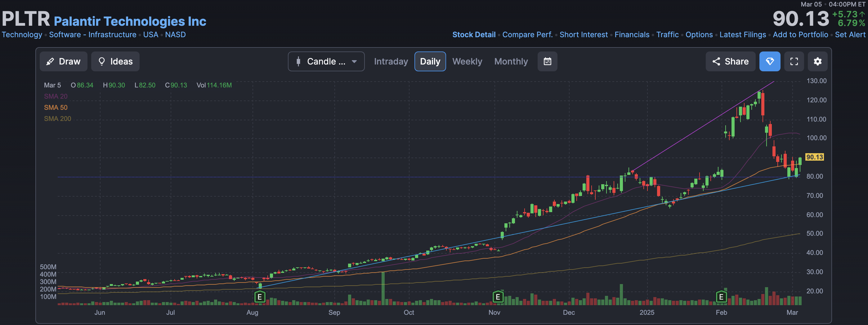This screenshot has height=325, width=868.
Task: Click the yellow 90.13 price label on axis
Action: 814,157
